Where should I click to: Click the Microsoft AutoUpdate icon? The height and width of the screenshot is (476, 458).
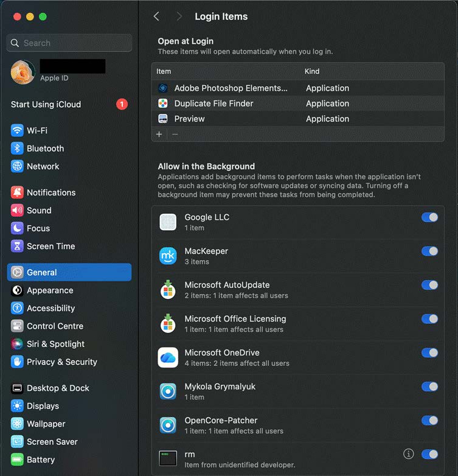[x=168, y=290]
